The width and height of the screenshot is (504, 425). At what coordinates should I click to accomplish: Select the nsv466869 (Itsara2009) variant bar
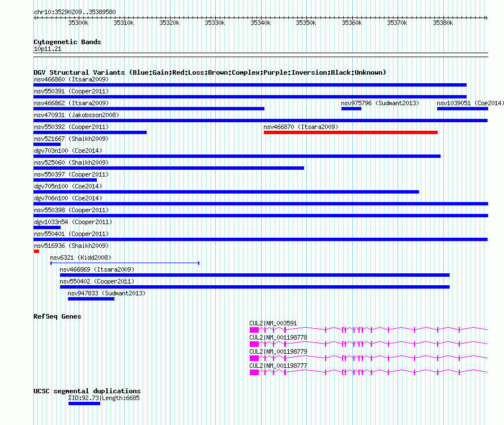click(x=255, y=275)
